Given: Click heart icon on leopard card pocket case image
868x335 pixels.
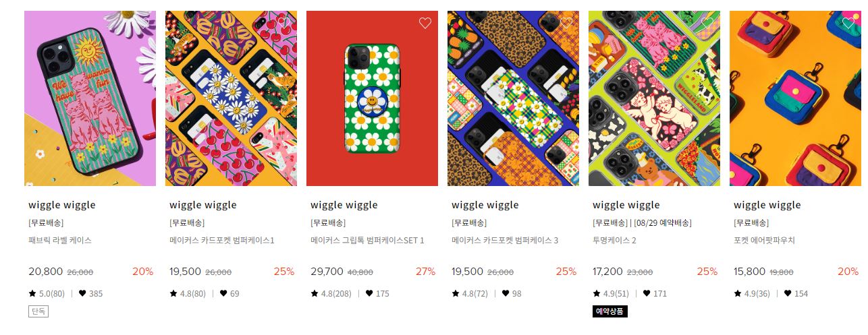Looking at the screenshot, I should [x=566, y=23].
